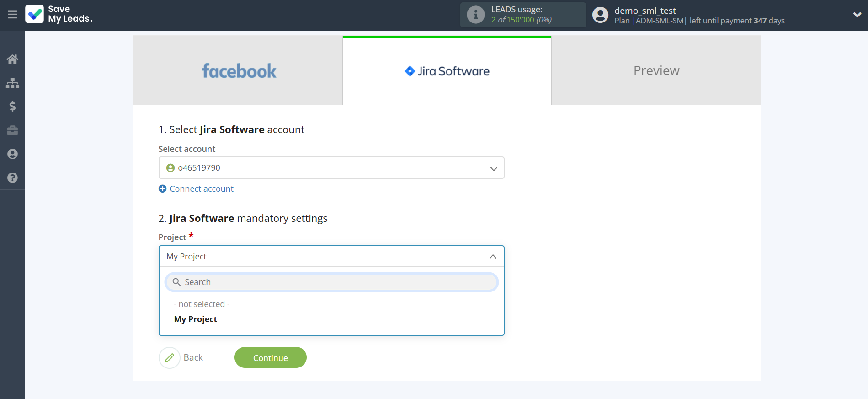Open help question mark icon

pyautogui.click(x=12, y=178)
